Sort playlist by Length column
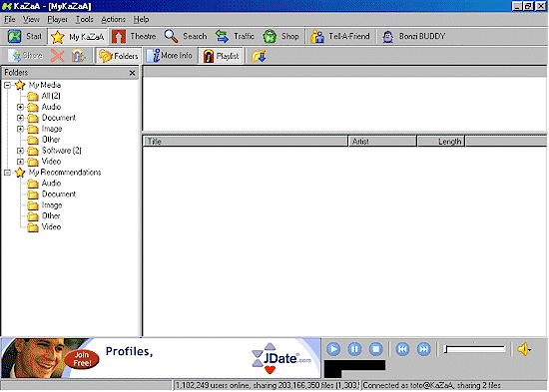 click(x=441, y=142)
